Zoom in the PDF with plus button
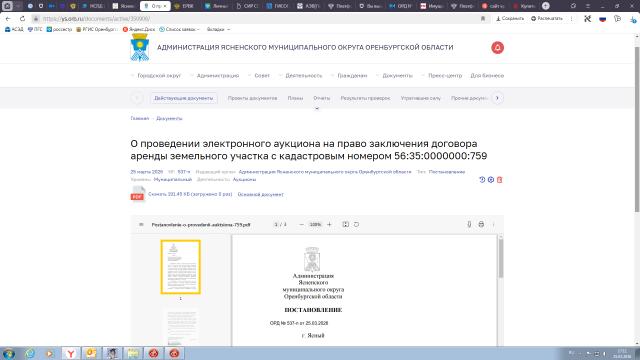Screen dimensions: 640x360 [329, 224]
